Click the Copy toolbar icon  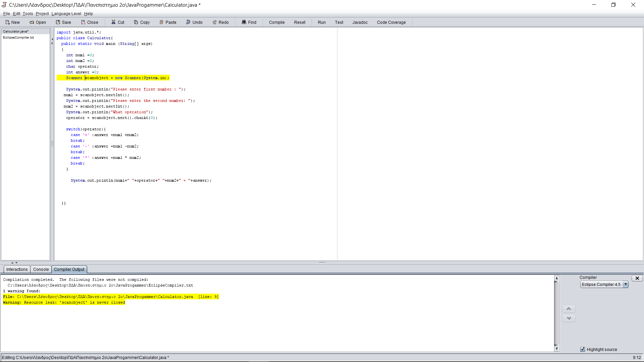click(x=136, y=22)
